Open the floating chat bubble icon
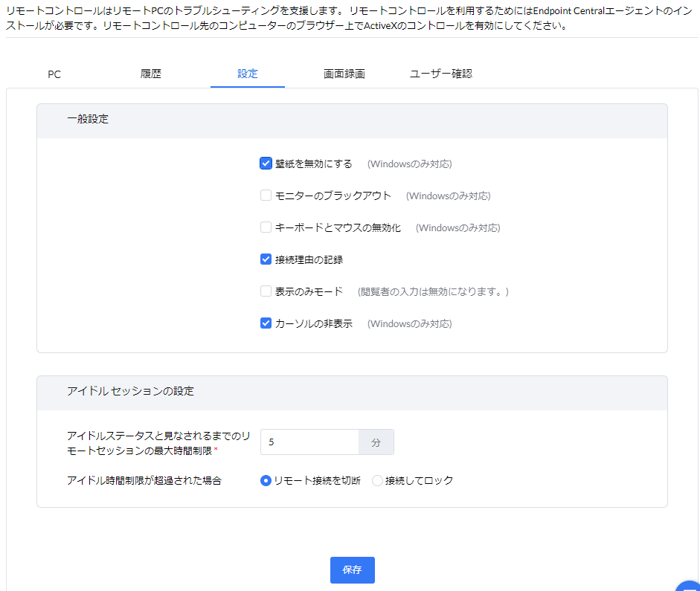Screen dimensions: 700x591 coord(690,586)
